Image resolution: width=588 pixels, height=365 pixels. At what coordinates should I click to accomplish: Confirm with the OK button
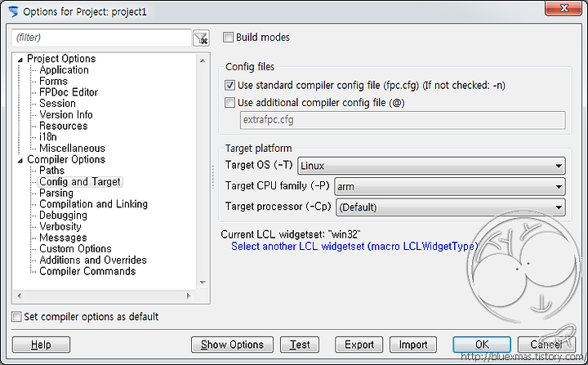click(x=482, y=345)
